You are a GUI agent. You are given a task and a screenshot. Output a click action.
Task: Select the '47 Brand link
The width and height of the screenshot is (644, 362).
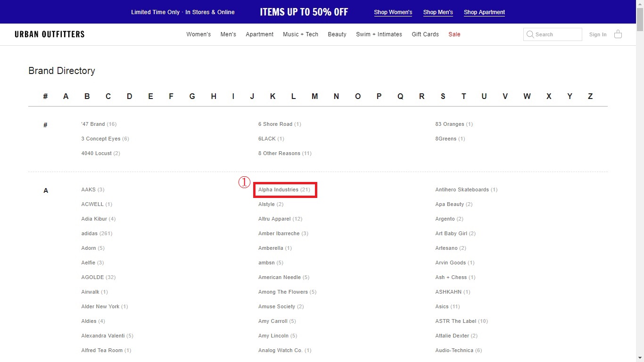[93, 124]
